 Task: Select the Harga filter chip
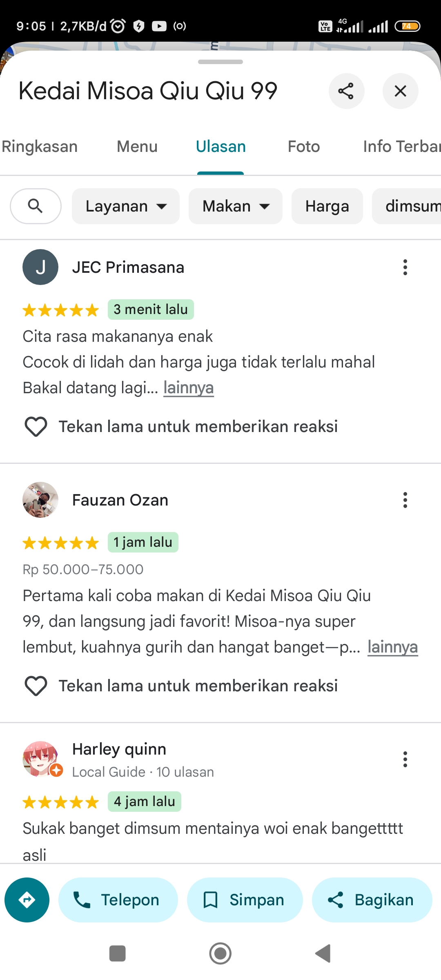(327, 206)
